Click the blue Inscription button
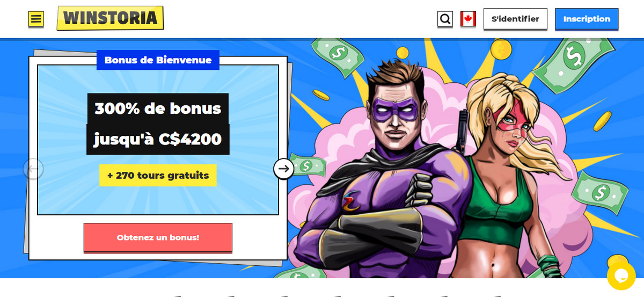Screen dimensions: 644x297 tap(587, 19)
